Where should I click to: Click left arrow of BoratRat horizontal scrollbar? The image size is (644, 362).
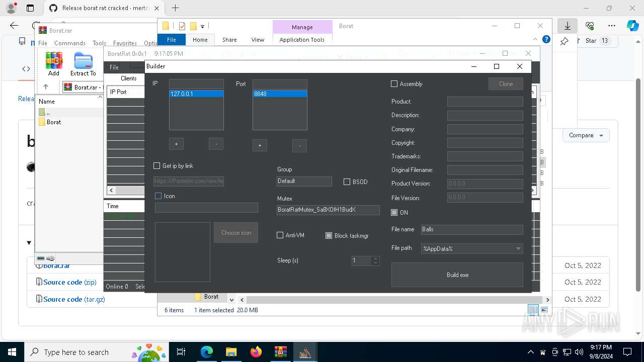111,190
